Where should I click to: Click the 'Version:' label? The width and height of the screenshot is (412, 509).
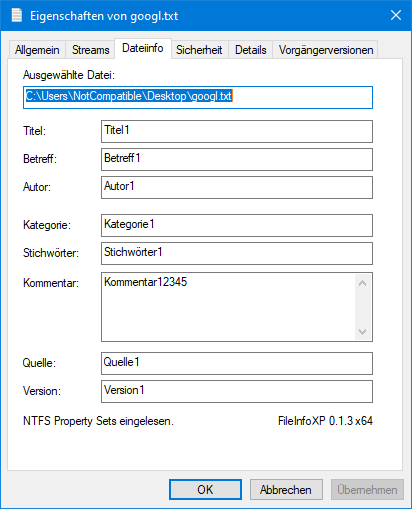42,391
